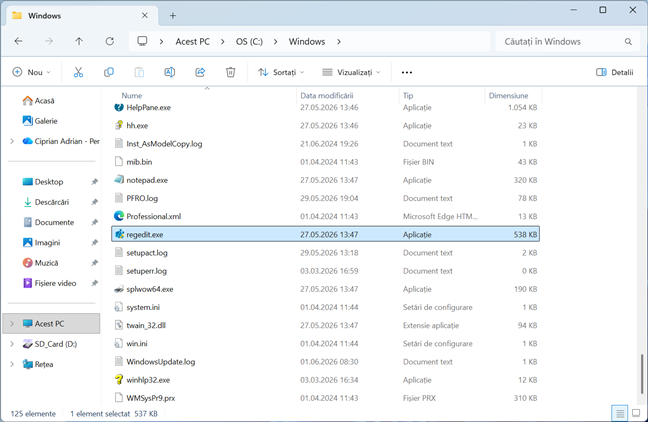Image resolution: width=648 pixels, height=422 pixels.
Task: Toggle the Detalii pane button
Action: [x=615, y=72]
